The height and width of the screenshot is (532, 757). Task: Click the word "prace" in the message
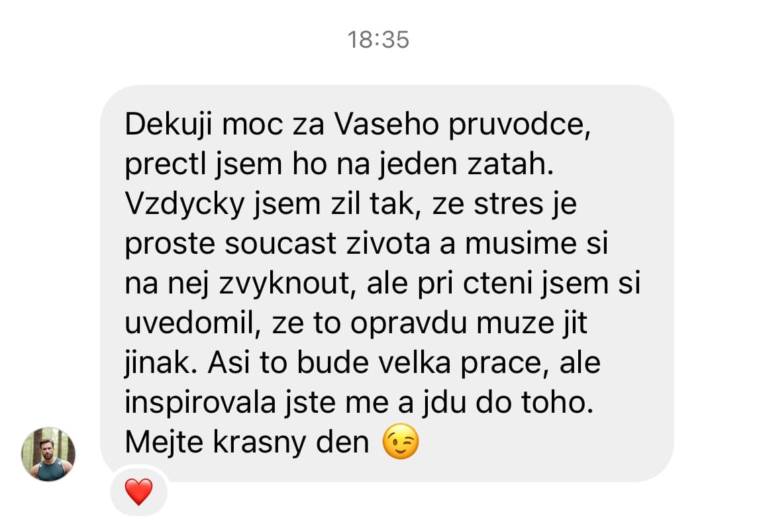(x=501, y=364)
